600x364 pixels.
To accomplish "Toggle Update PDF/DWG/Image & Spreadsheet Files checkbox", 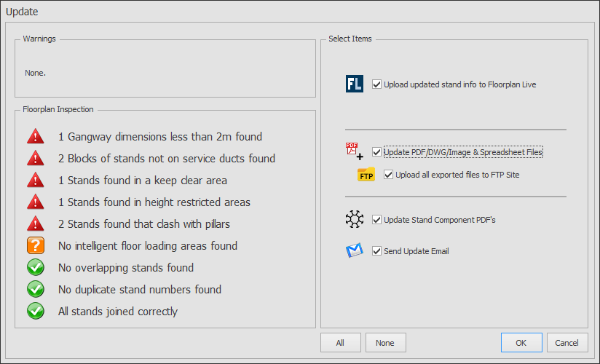I will (x=376, y=152).
